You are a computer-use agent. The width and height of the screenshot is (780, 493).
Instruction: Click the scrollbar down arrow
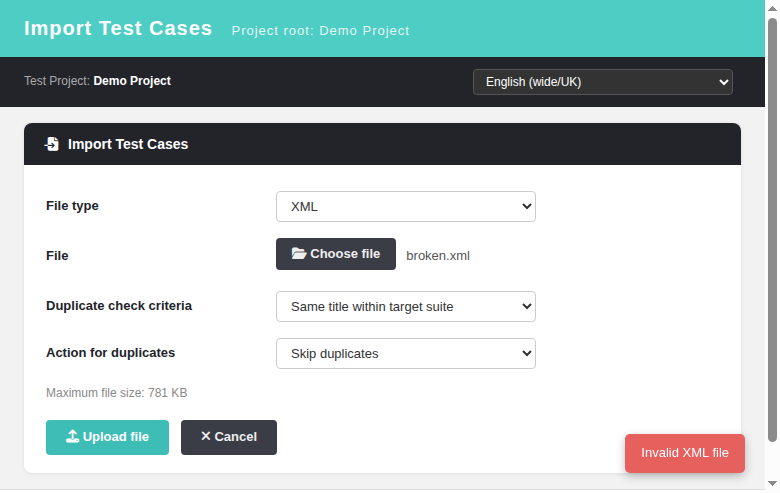(772, 484)
